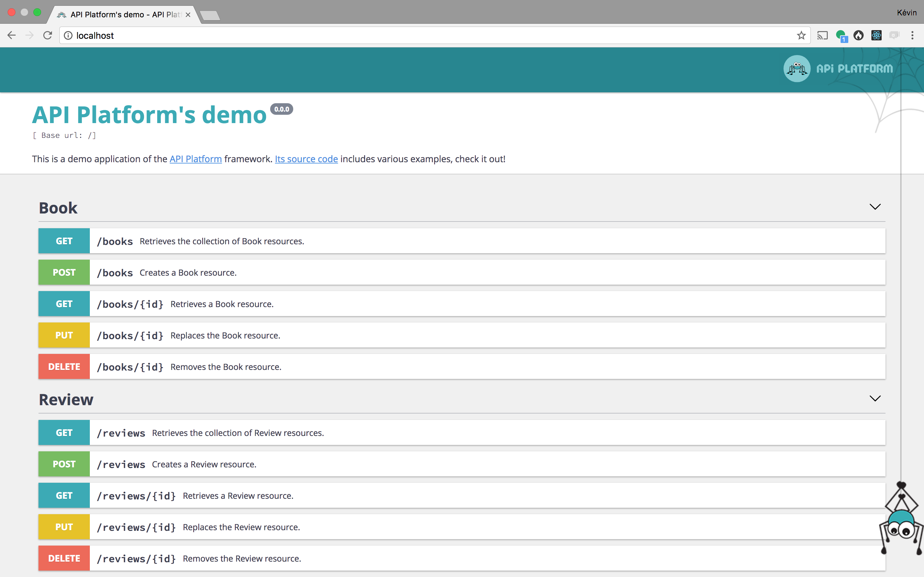Collapse the Book section chevron
The width and height of the screenshot is (924, 577).
pos(875,207)
